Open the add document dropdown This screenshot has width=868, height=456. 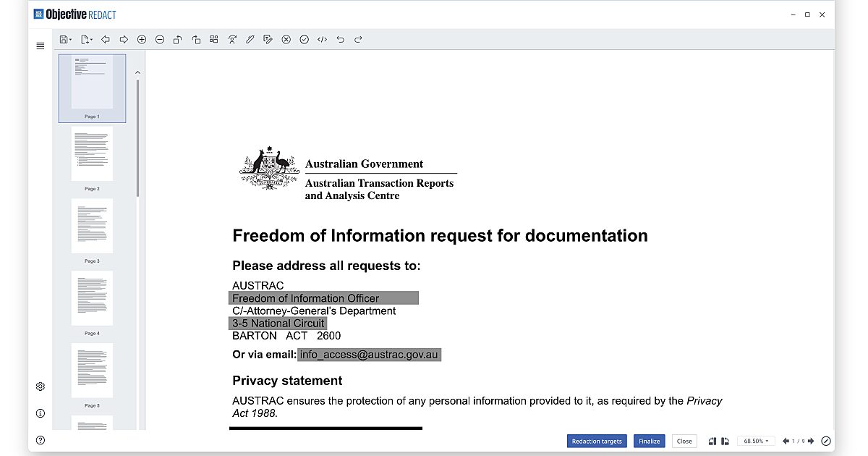point(87,40)
